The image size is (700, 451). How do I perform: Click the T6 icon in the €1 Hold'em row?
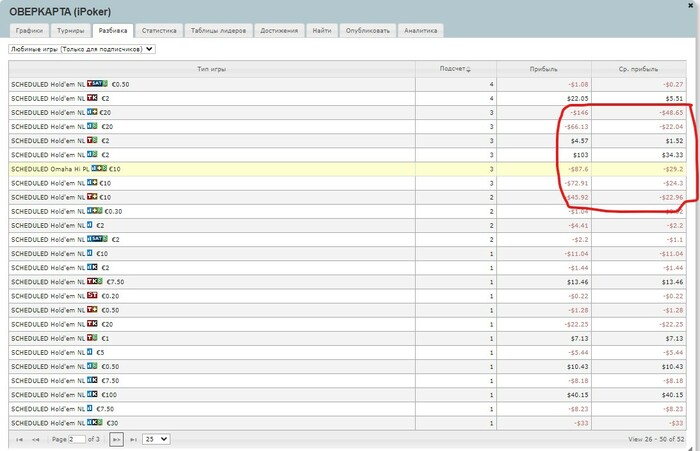click(92, 338)
